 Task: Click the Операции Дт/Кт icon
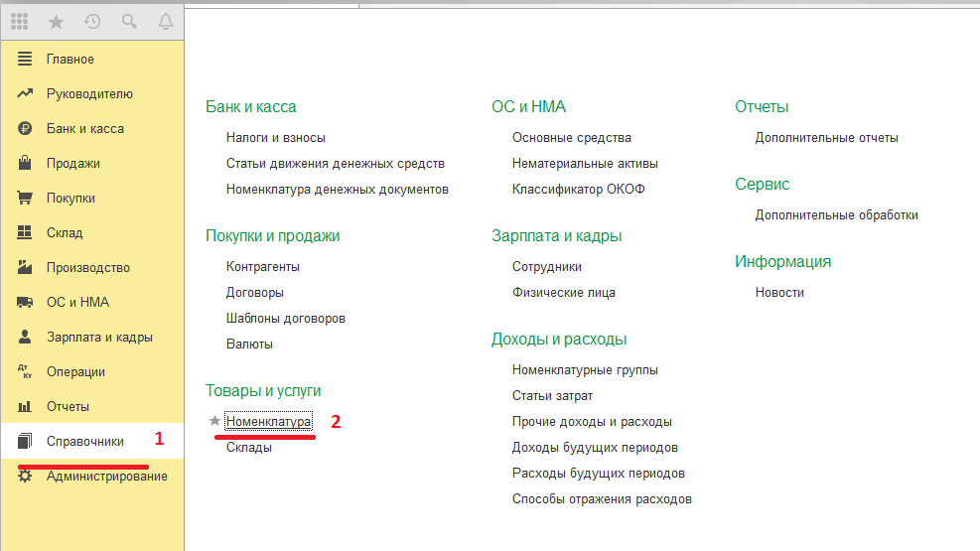25,371
